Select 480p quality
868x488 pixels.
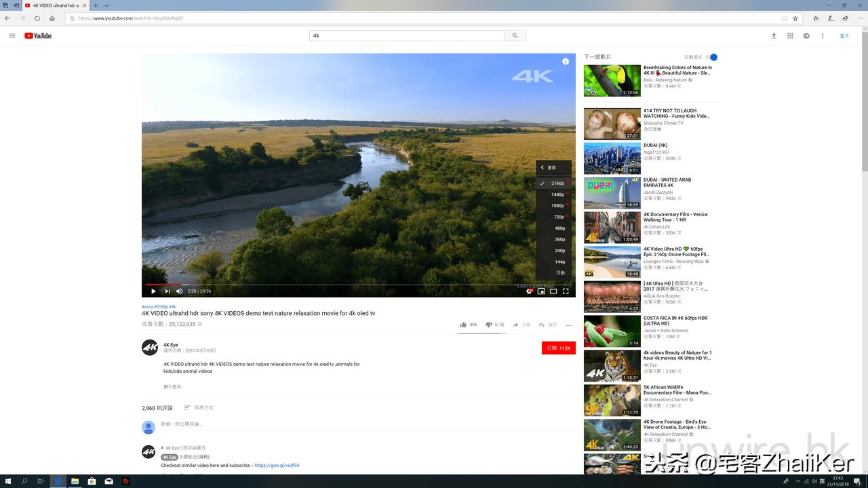coord(553,228)
